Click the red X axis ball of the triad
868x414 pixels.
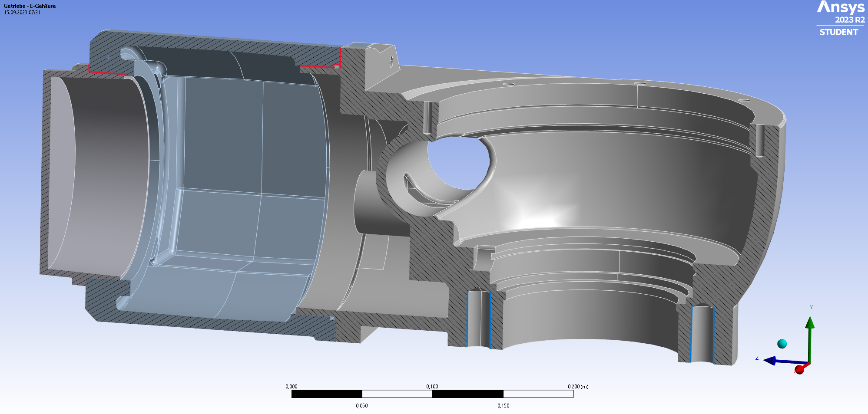pos(799,369)
